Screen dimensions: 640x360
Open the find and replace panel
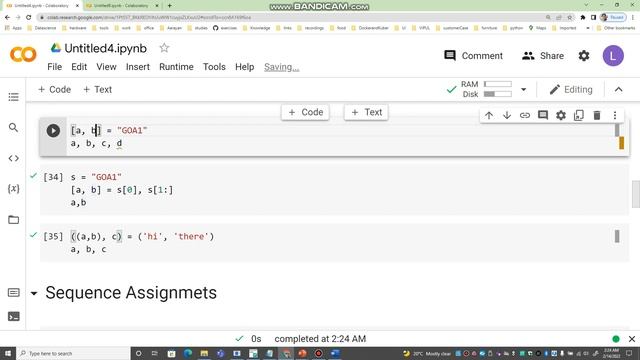tap(13, 128)
